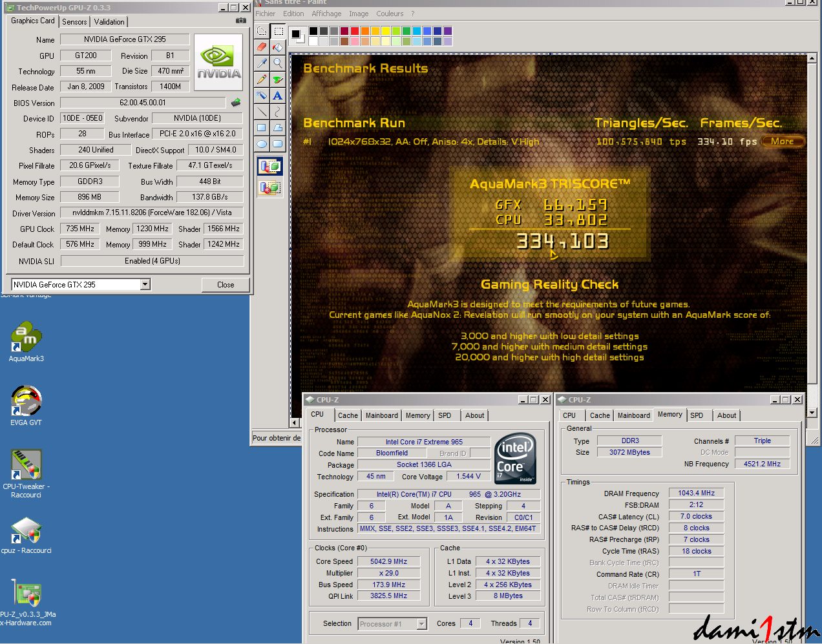The image size is (822, 644).
Task: Select the Rectangle shape tool
Action: pos(262,128)
